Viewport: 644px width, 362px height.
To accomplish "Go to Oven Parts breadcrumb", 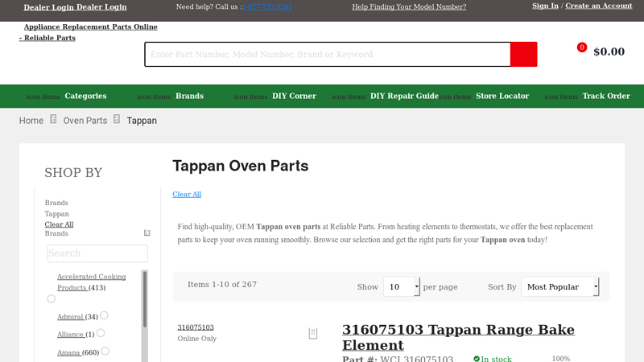I will click(x=85, y=121).
